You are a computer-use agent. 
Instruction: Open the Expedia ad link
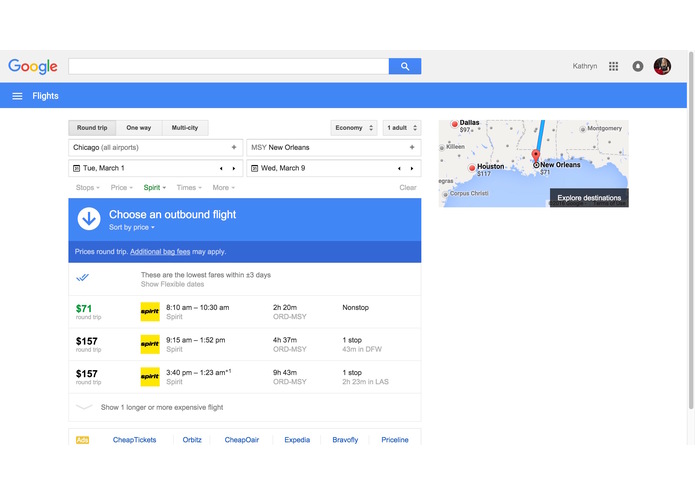[x=297, y=440]
